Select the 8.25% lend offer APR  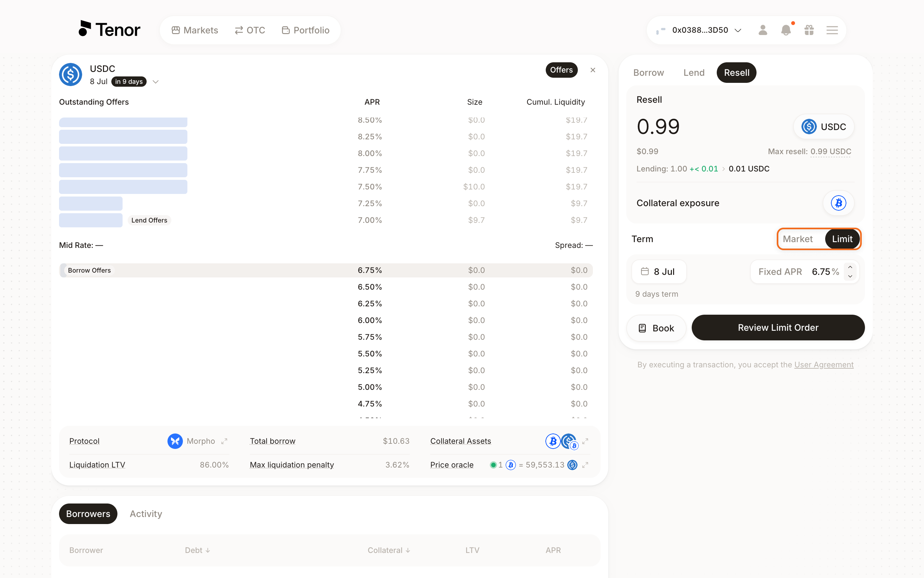coord(370,136)
